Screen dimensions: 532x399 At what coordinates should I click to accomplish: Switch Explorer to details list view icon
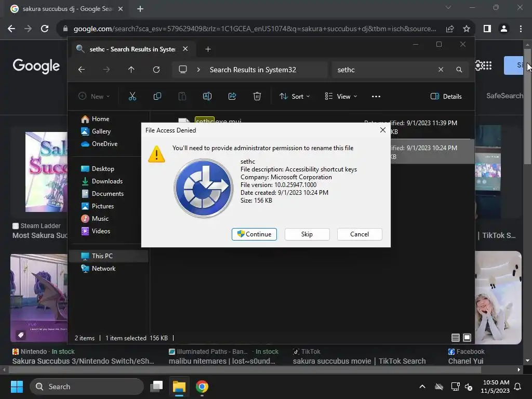click(x=455, y=338)
